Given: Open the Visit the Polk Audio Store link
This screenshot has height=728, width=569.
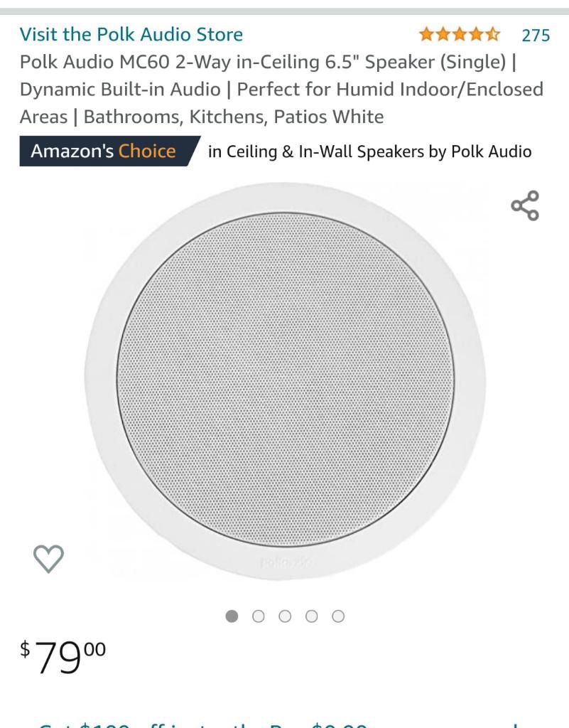Looking at the screenshot, I should point(131,34).
